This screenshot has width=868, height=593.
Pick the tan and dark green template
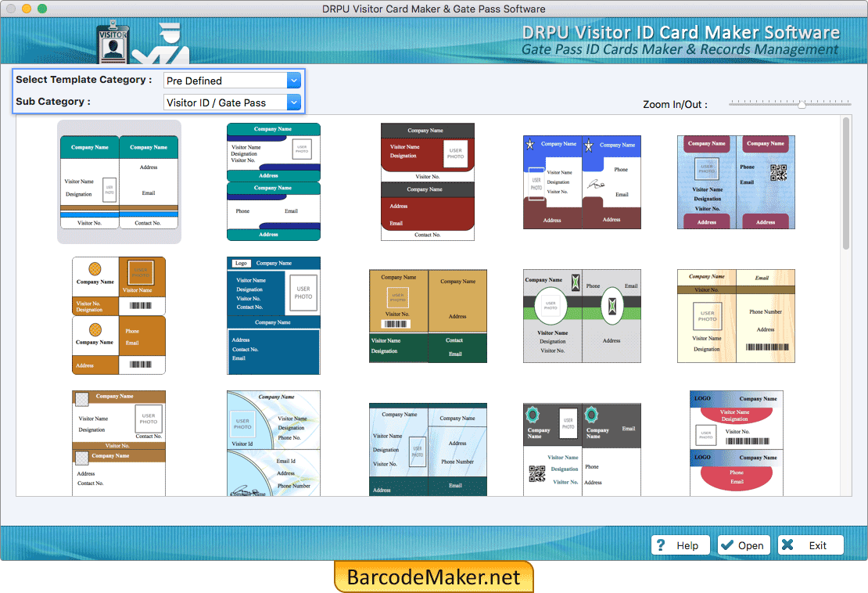pos(428,316)
